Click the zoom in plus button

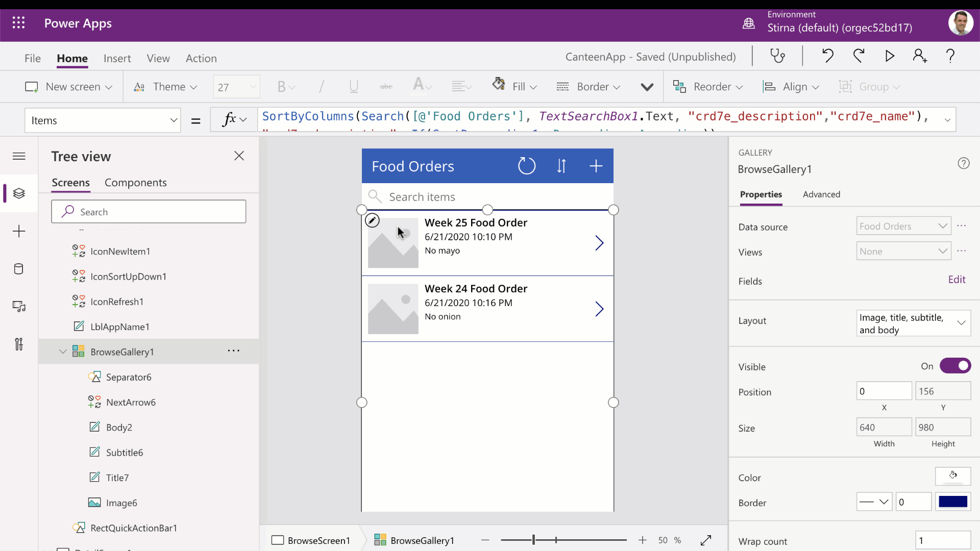click(x=642, y=540)
